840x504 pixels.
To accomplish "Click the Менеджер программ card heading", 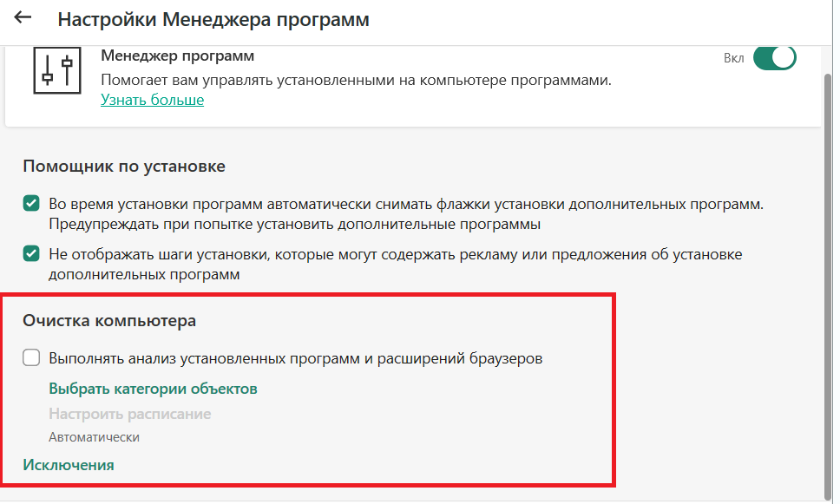I will coord(177,56).
